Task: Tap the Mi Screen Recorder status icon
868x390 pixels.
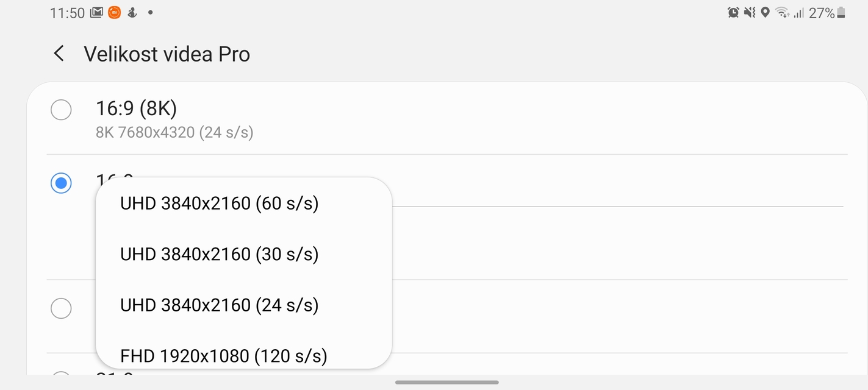Action: tap(113, 12)
